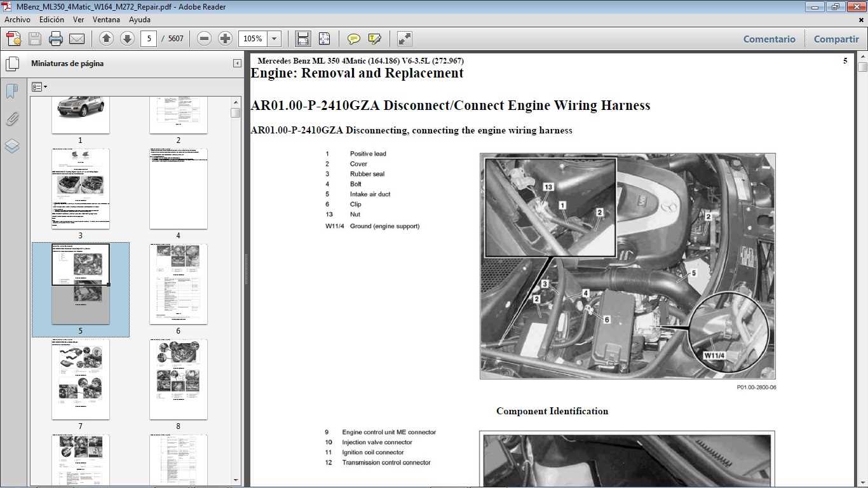The height and width of the screenshot is (488, 868).
Task: Open the Layers panel icon
Action: click(x=12, y=146)
